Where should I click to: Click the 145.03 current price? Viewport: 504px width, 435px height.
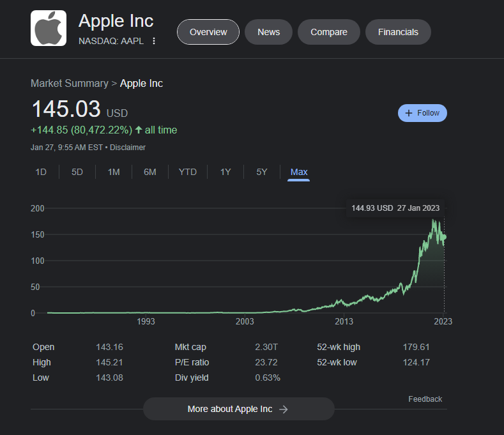pyautogui.click(x=66, y=109)
